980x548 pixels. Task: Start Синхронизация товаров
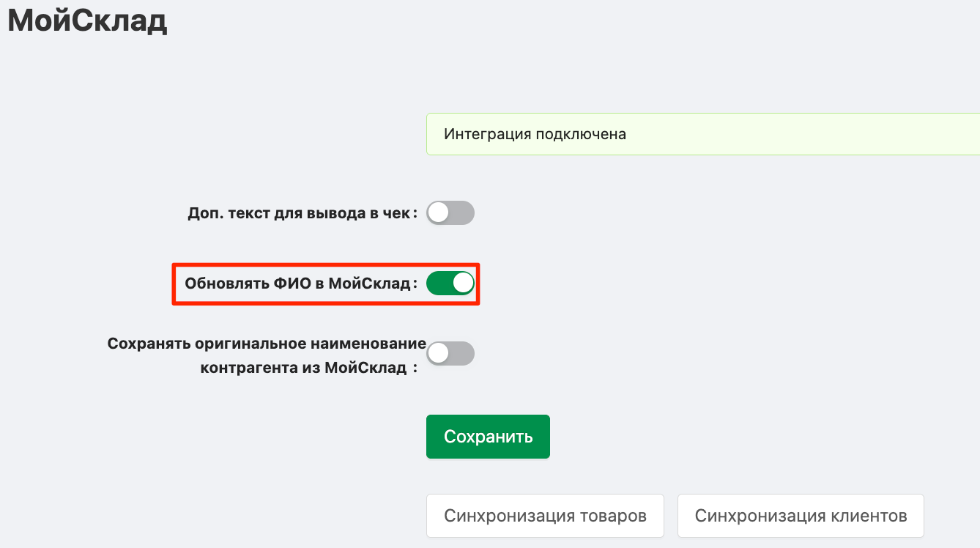click(545, 516)
